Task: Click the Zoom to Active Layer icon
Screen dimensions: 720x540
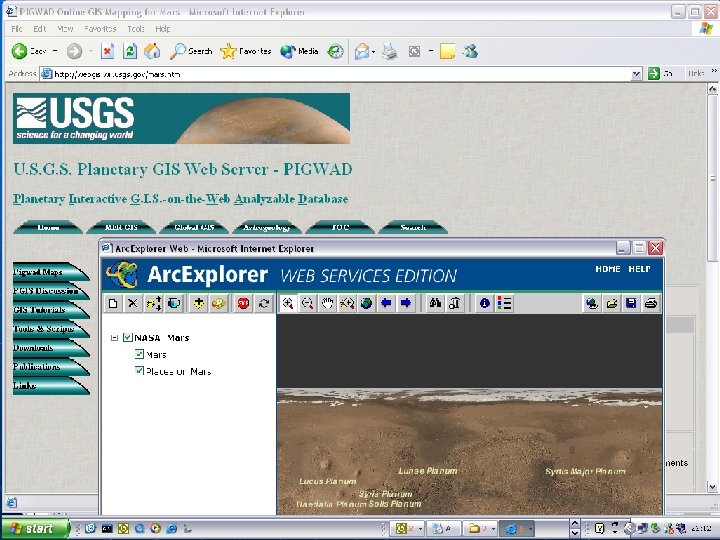Action: coord(347,303)
